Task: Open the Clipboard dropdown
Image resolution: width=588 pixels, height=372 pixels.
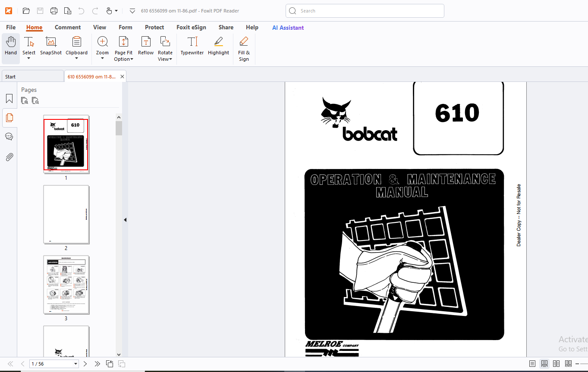Action: [76, 59]
